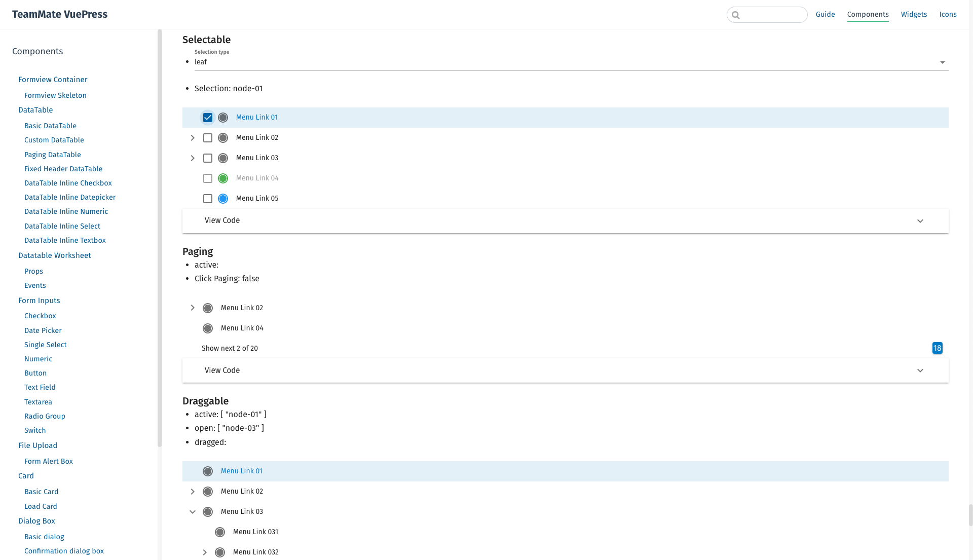973x560 pixels.
Task: Click the search input field
Action: point(772,15)
